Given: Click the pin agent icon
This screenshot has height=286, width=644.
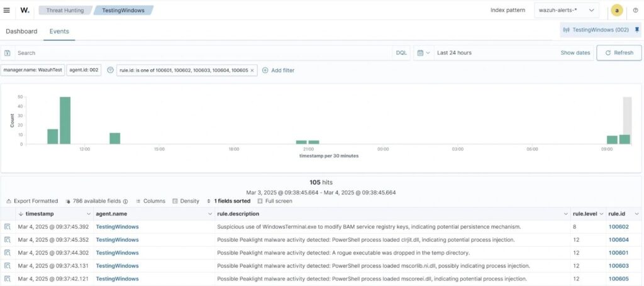Looking at the screenshot, I should [x=637, y=30].
